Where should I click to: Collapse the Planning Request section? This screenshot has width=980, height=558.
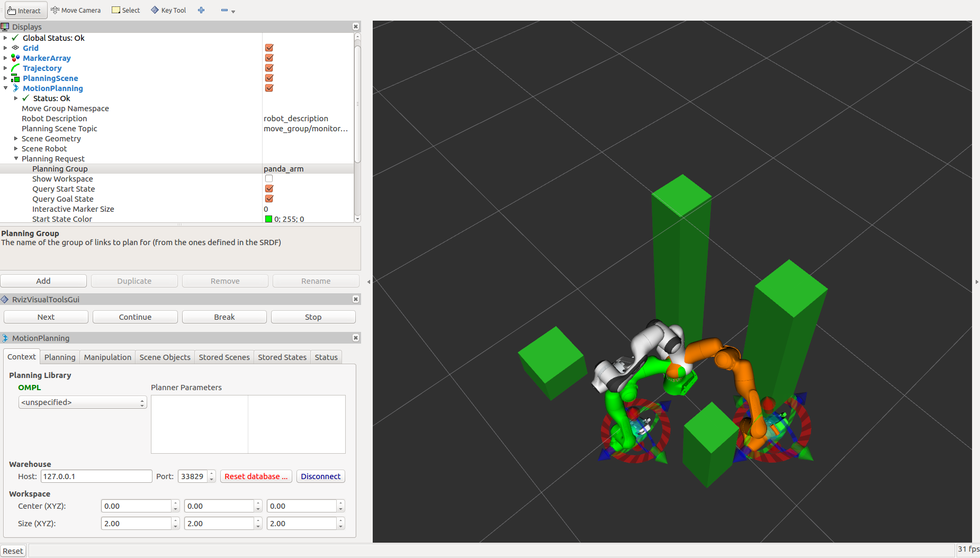click(16, 159)
